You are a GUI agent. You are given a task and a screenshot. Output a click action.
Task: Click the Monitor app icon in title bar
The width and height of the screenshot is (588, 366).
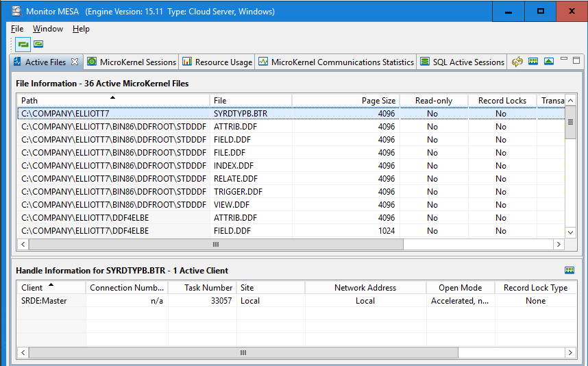click(x=16, y=11)
